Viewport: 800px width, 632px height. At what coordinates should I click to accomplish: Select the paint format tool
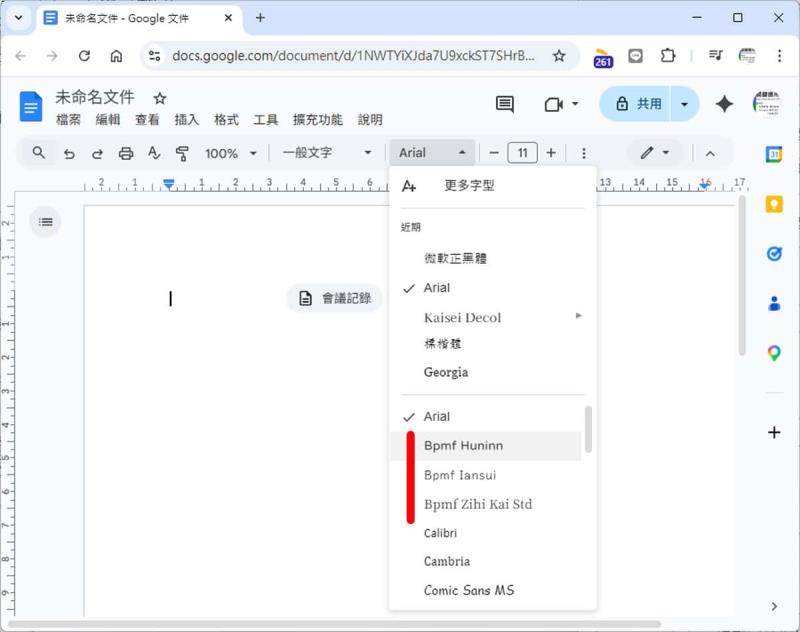pyautogui.click(x=183, y=152)
